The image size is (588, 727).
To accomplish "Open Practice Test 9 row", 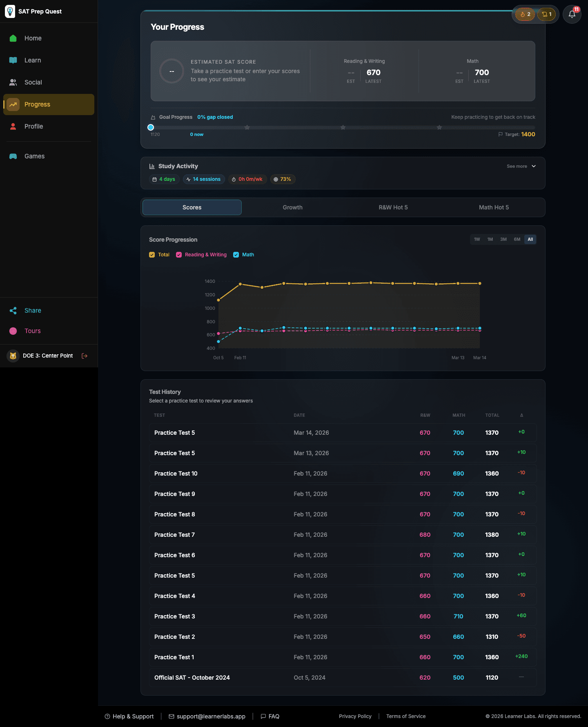I will pyautogui.click(x=343, y=494).
